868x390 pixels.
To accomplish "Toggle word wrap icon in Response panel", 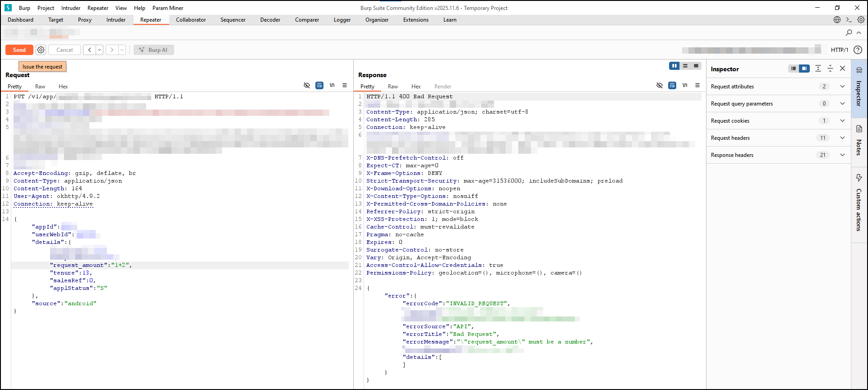I will click(672, 85).
